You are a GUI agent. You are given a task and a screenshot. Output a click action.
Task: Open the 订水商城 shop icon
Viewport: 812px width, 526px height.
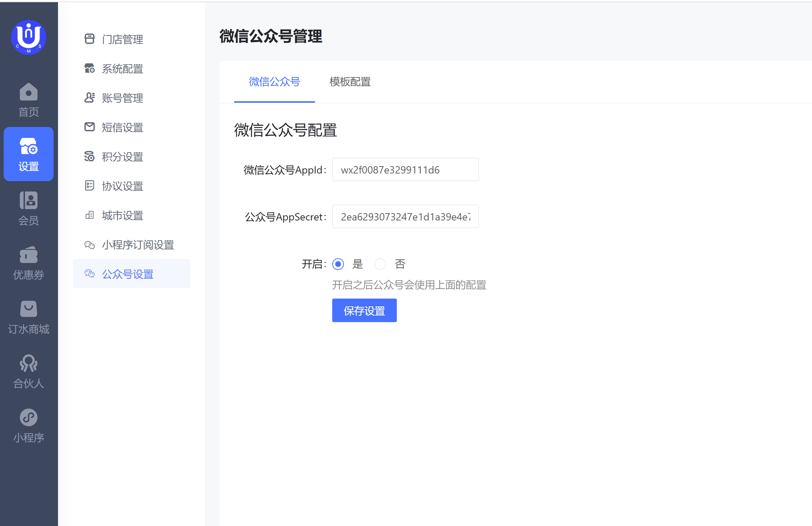tap(29, 309)
